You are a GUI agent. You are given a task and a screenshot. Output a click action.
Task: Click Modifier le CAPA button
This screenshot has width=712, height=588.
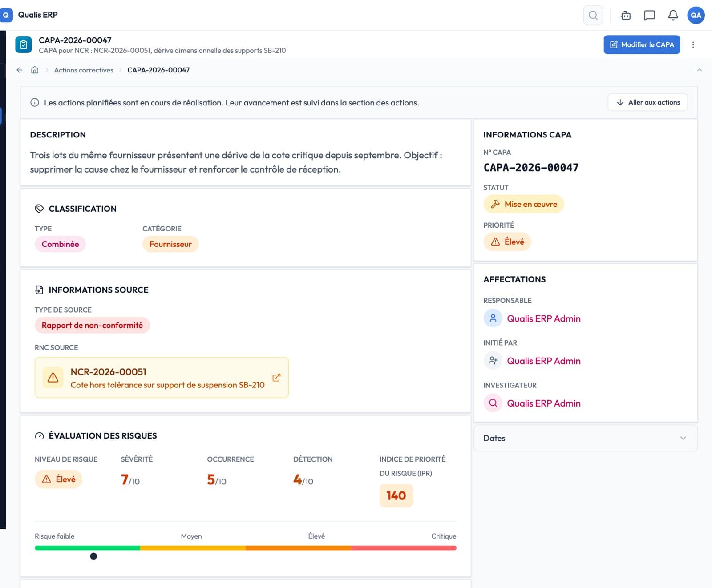tap(642, 44)
